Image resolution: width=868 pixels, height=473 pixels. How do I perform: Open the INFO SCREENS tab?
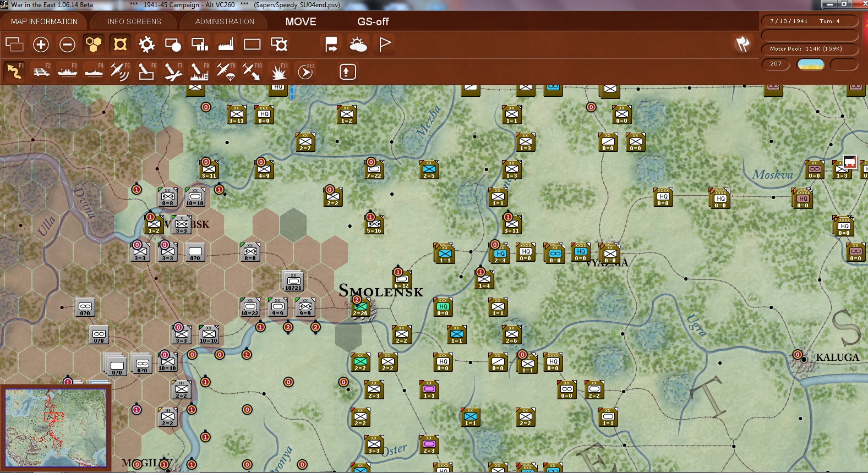click(x=134, y=21)
